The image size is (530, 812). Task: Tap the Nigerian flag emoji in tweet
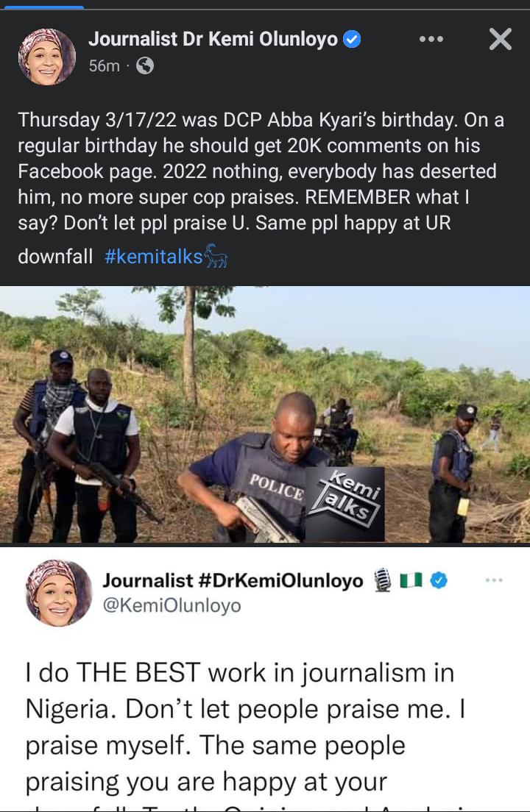click(409, 581)
